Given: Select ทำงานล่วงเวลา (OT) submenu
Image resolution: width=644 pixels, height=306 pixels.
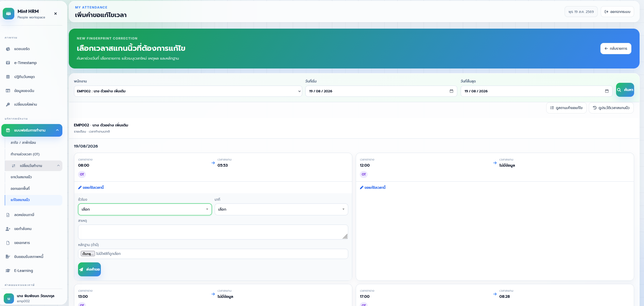Looking at the screenshot, I should pyautogui.click(x=33, y=154).
